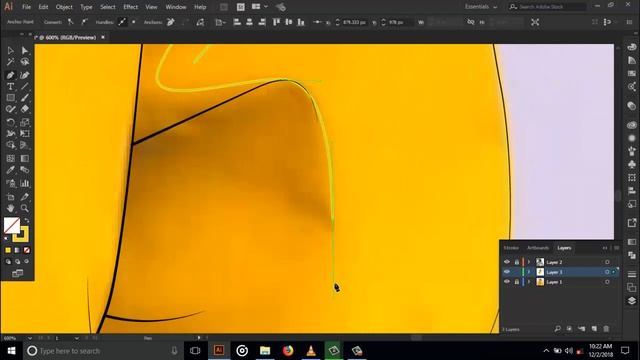
Task: Select the Free Transform tool
Action: (24, 133)
